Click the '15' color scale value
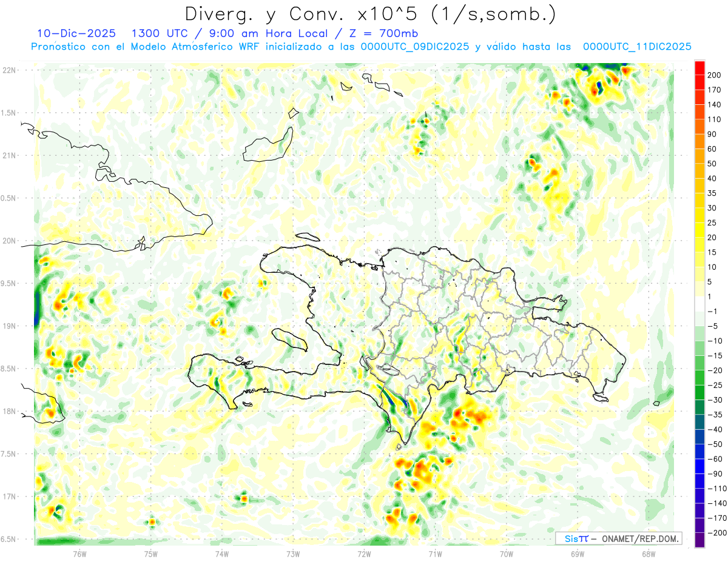The width and height of the screenshot is (728, 562). pyautogui.click(x=713, y=252)
